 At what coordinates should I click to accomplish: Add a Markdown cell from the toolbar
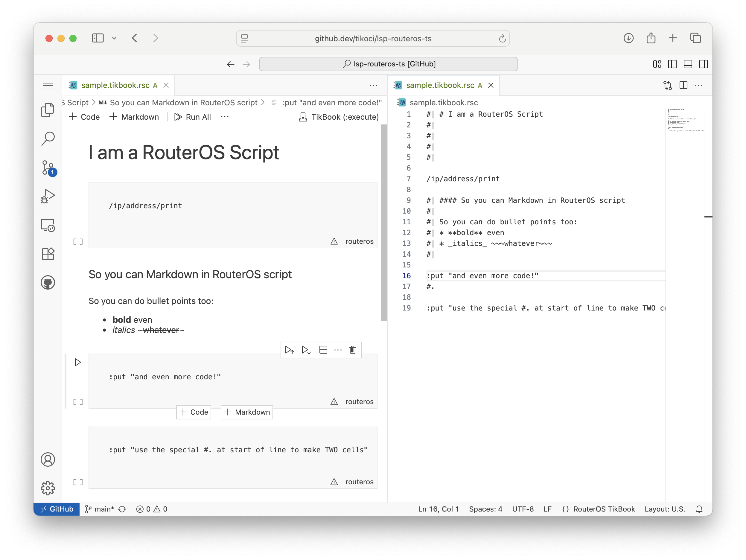coord(134,117)
